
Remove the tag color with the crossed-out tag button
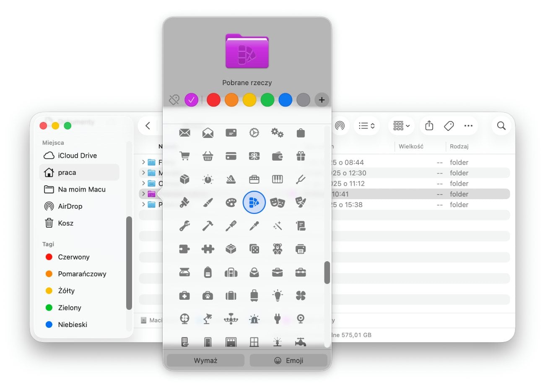pyautogui.click(x=174, y=100)
